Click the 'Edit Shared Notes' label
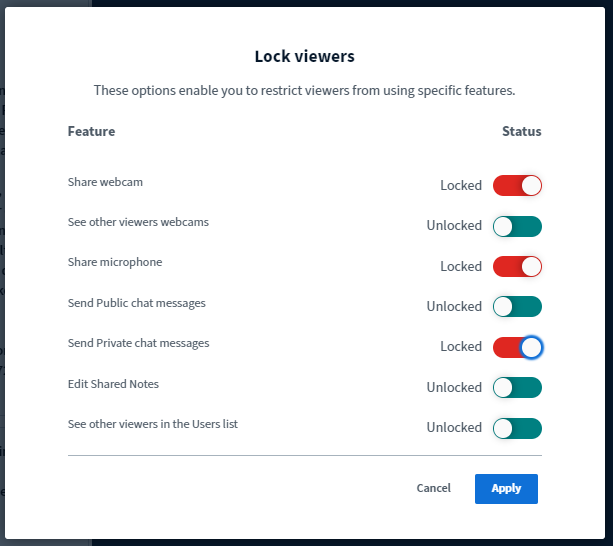 (x=113, y=384)
